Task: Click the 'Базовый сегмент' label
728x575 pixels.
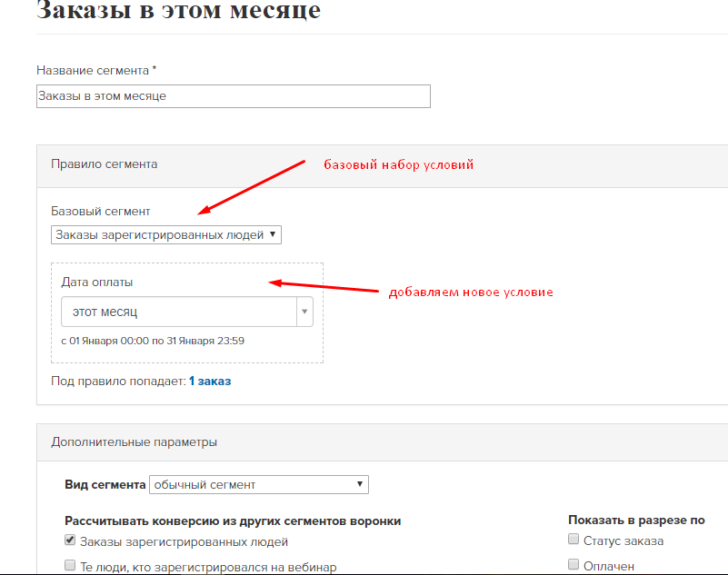Action: pyautogui.click(x=101, y=212)
